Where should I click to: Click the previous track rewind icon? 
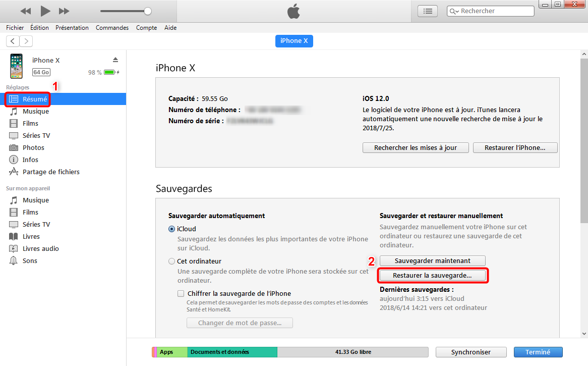pos(26,11)
